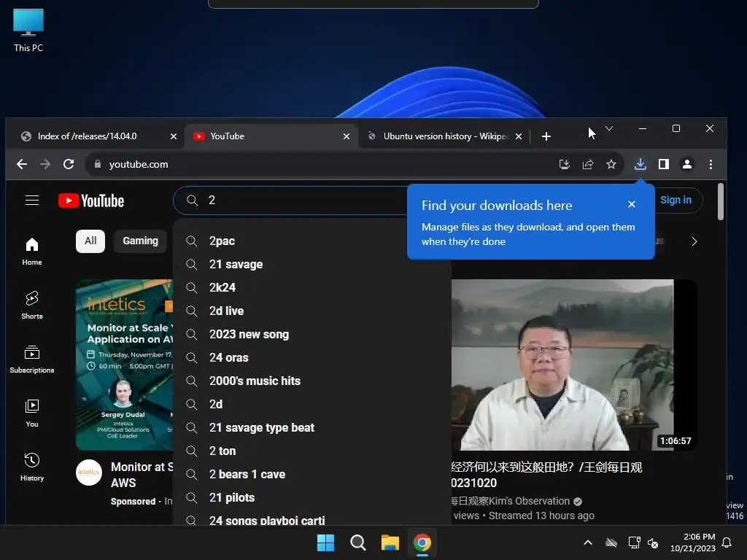747x560 pixels.
Task: Open the taskbar clock and date
Action: click(693, 542)
